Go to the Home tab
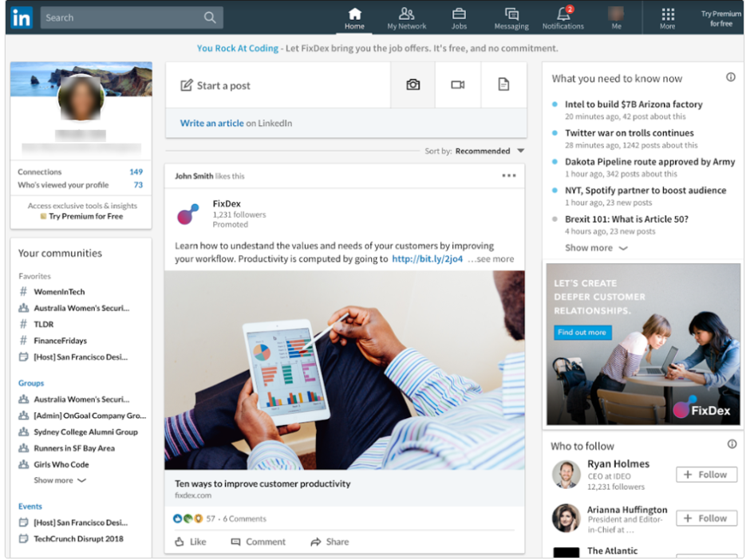Viewport: 754px width, 560px height. (354, 18)
